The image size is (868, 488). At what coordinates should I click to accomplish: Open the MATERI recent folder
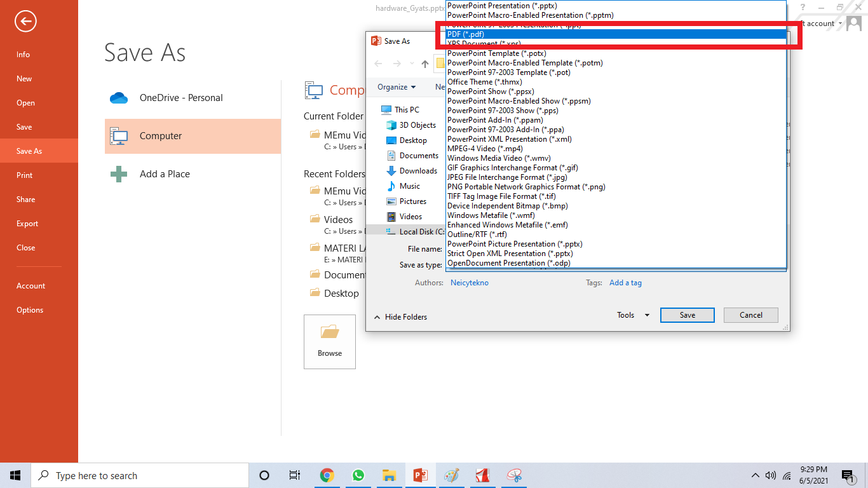click(337, 253)
